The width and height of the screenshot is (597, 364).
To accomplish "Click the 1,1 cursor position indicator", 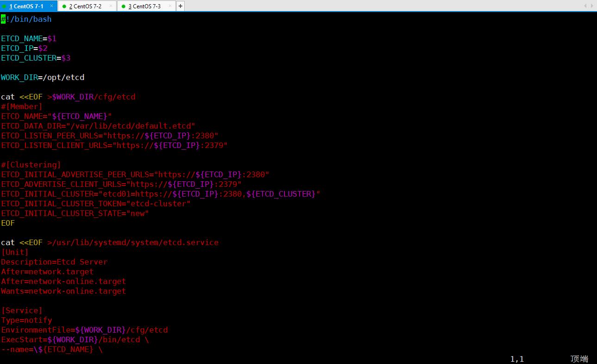I will (x=517, y=359).
